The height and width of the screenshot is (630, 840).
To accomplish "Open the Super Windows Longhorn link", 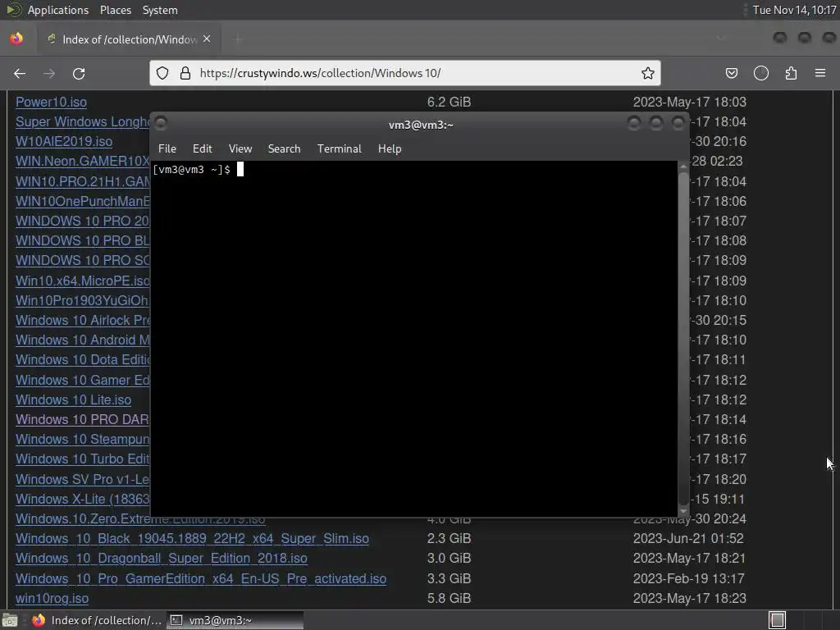I will [83, 121].
